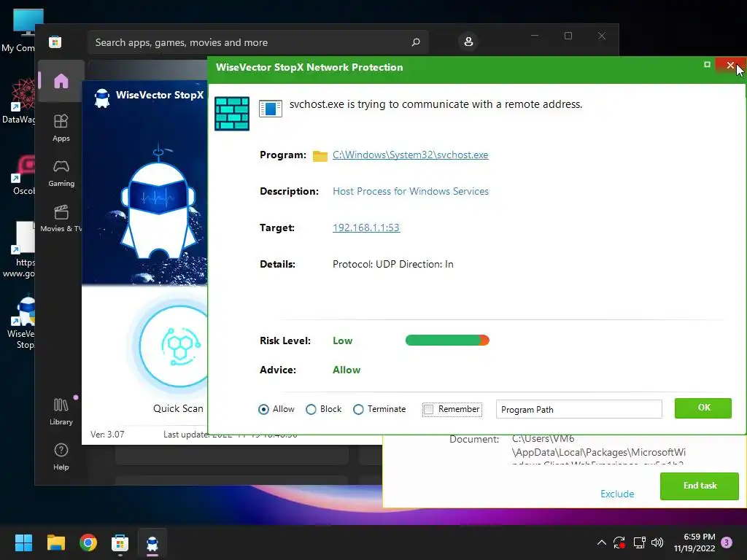Image resolution: width=747 pixels, height=560 pixels.
Task: Click the Risk Level indicator bar
Action: [x=447, y=340]
